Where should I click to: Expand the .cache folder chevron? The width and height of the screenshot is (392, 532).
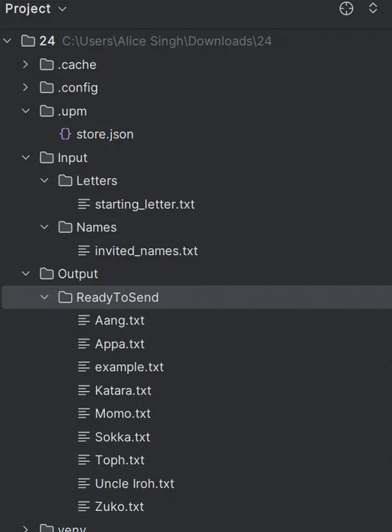tap(26, 64)
